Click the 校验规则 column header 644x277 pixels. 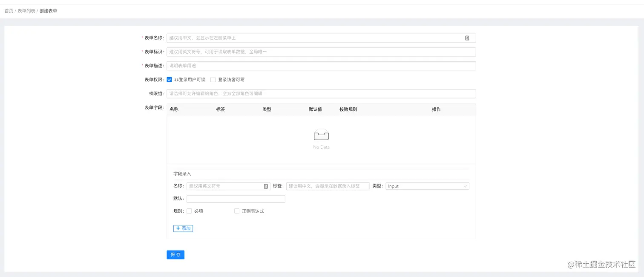tap(348, 110)
